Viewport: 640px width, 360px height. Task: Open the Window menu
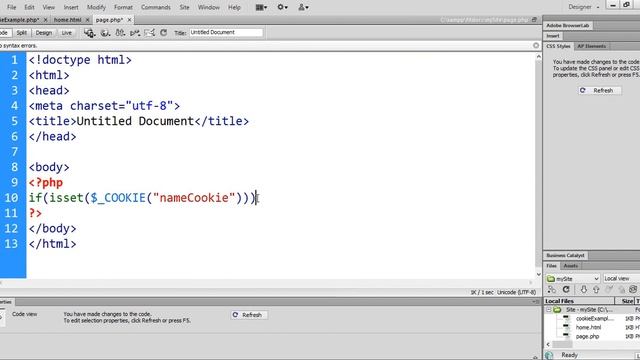209,7
